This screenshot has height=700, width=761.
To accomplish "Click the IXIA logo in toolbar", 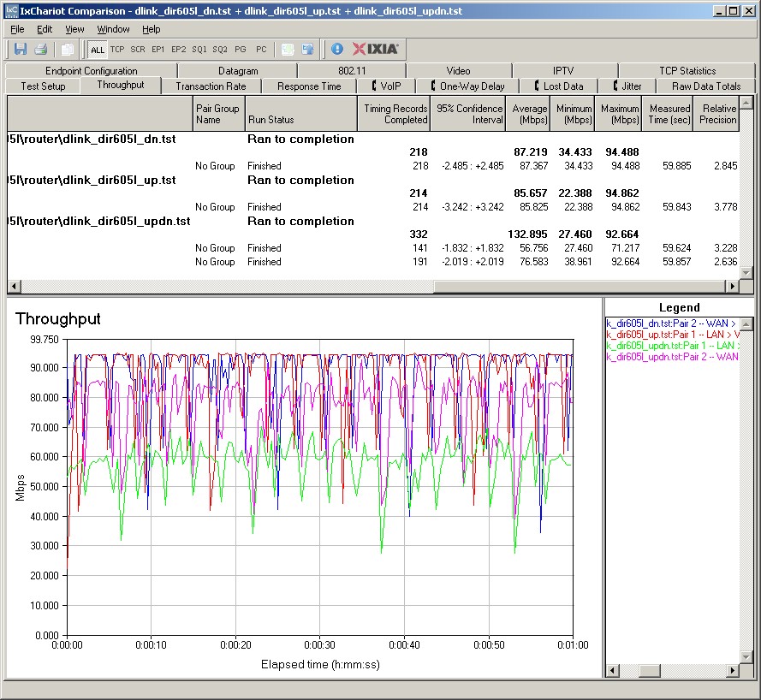I will [376, 49].
